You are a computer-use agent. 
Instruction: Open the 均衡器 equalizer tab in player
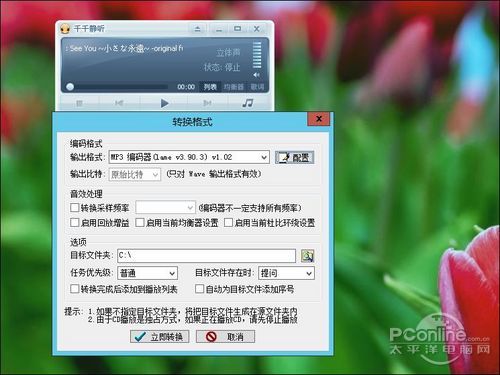click(x=234, y=87)
